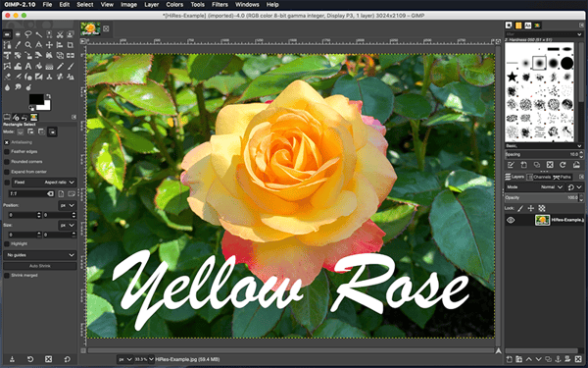Toggle lock pixels brush icon in Layers

(520, 208)
